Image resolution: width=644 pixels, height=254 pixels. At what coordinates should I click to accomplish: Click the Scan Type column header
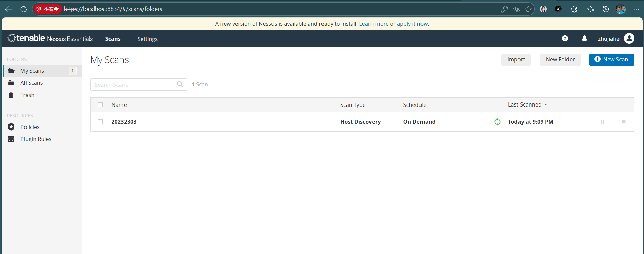pos(353,105)
